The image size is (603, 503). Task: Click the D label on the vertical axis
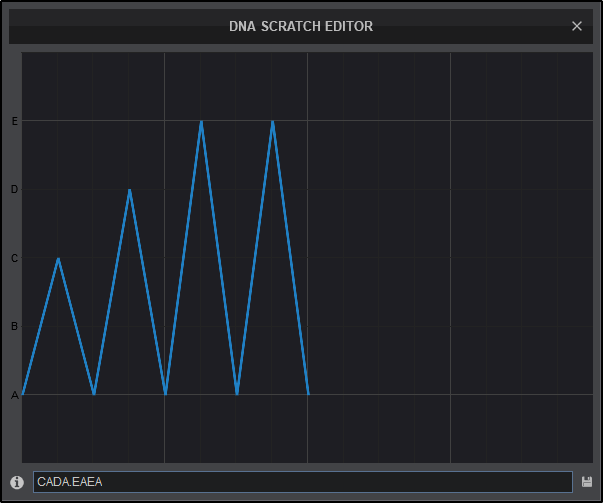click(x=14, y=189)
